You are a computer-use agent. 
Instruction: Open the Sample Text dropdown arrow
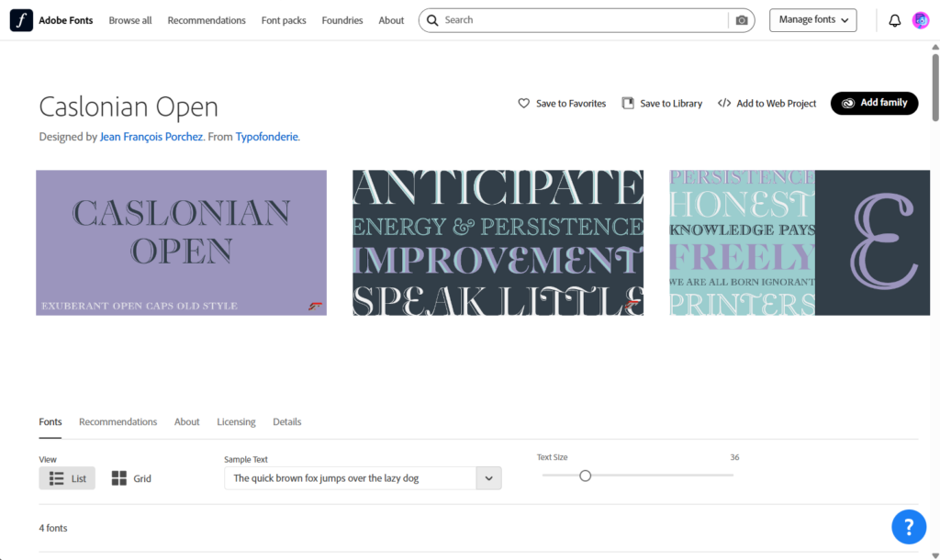pos(488,478)
